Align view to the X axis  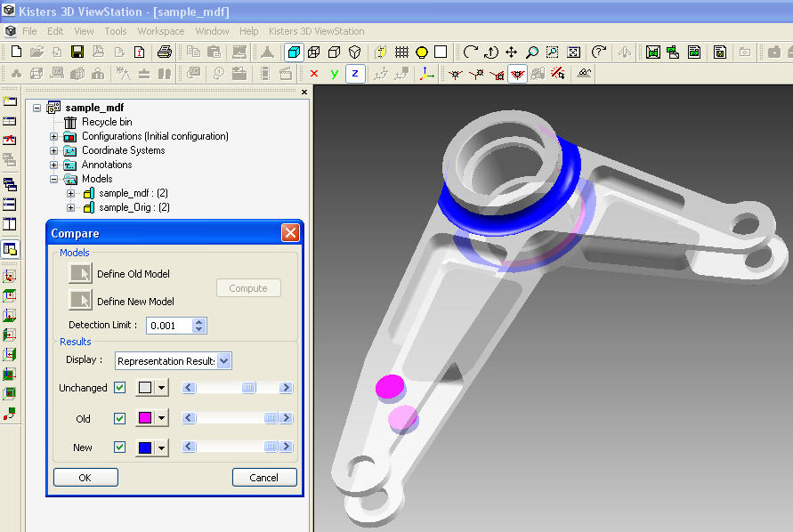point(314,74)
